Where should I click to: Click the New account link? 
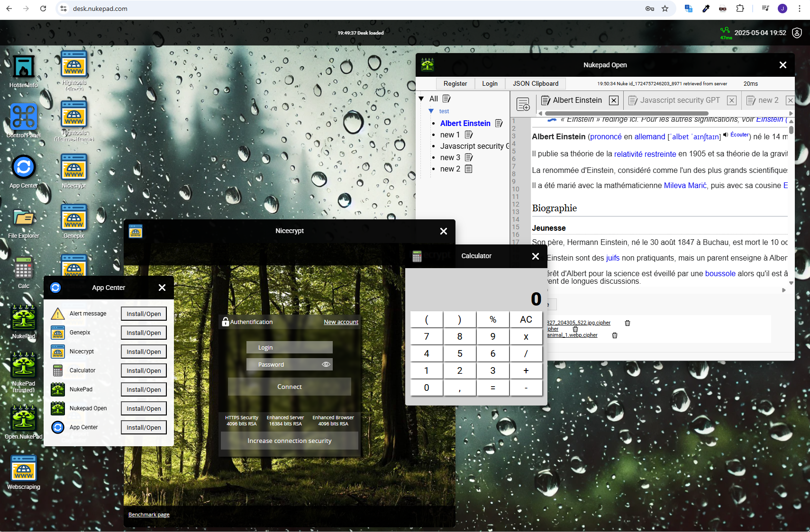[341, 322]
